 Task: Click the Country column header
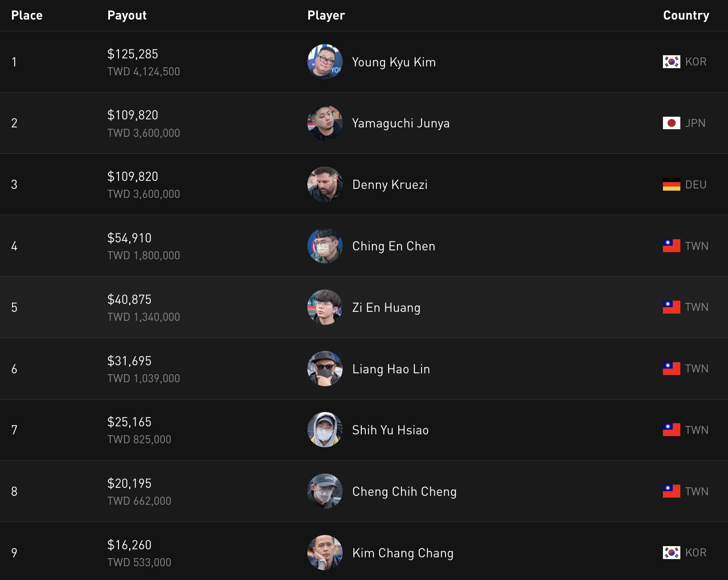686,16
